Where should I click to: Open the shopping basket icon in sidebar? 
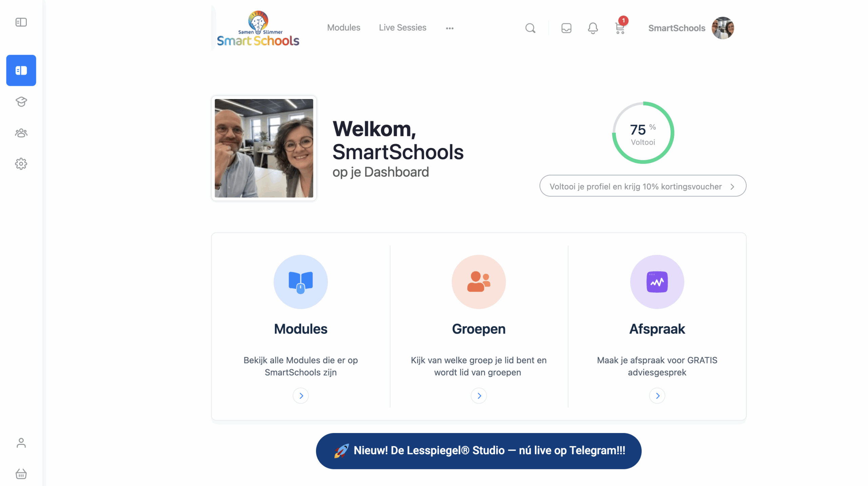tap(21, 474)
